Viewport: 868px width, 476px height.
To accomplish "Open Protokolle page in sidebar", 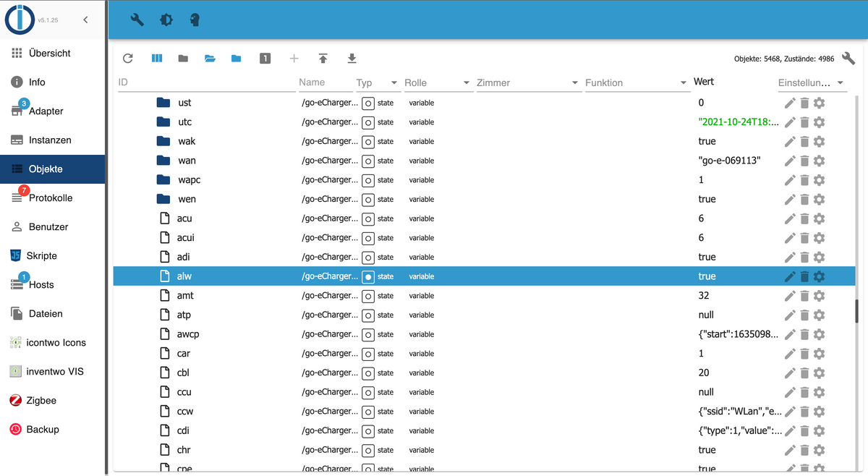I will pos(52,197).
